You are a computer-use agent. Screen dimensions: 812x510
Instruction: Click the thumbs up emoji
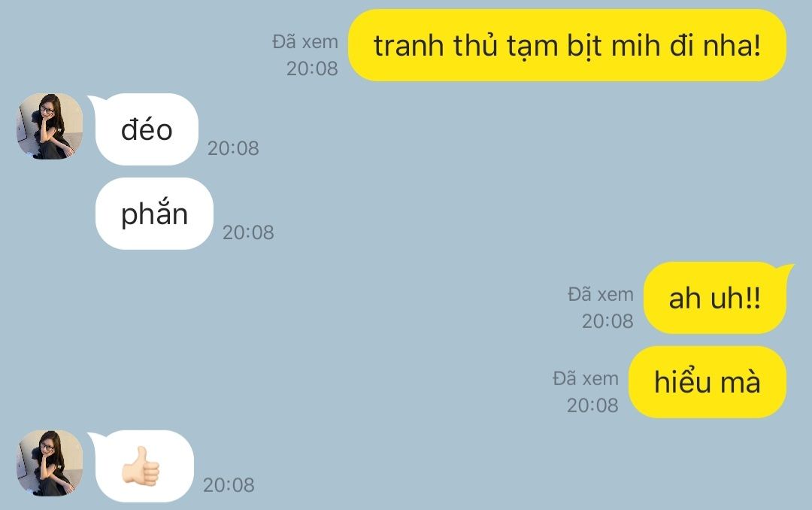(x=141, y=466)
